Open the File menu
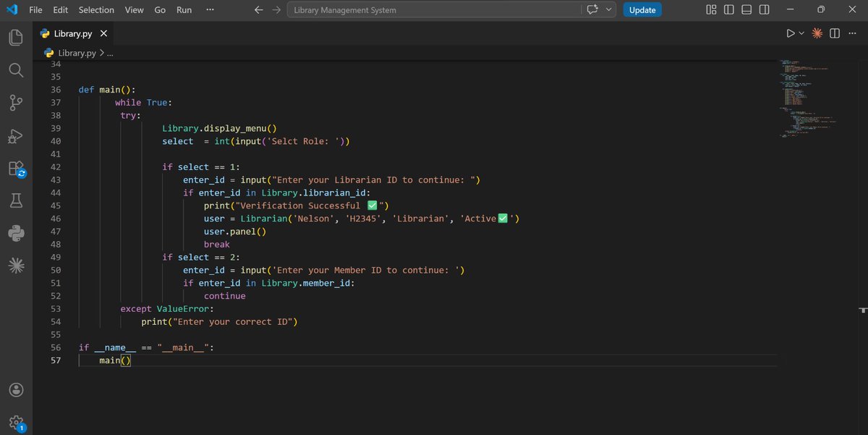This screenshot has height=435, width=868. (x=35, y=10)
